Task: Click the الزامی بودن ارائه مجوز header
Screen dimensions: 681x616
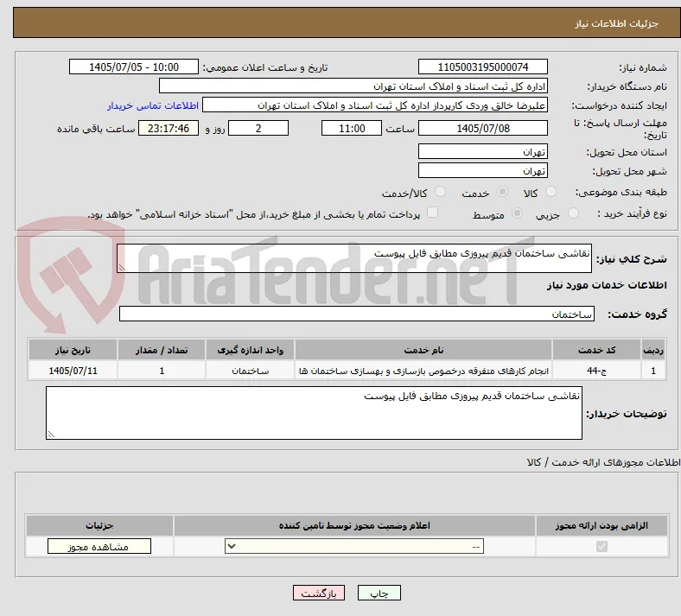Action: pyautogui.click(x=601, y=525)
